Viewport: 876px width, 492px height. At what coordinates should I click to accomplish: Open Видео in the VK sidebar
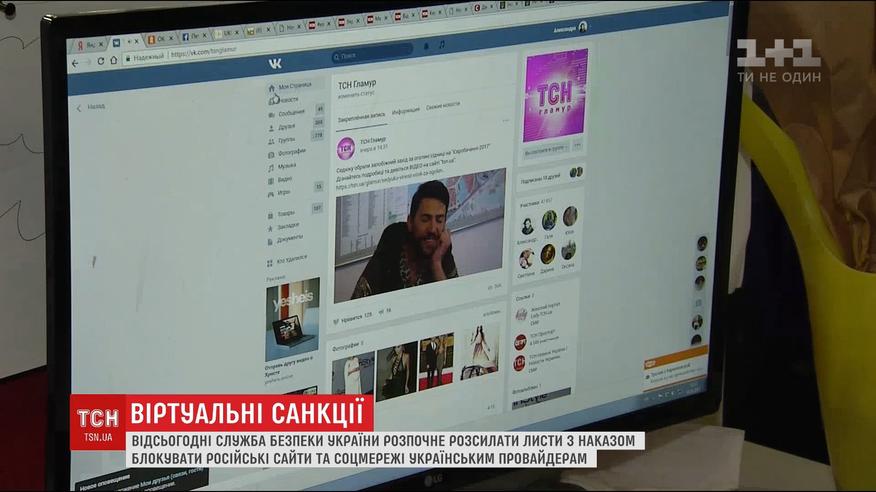point(284,180)
